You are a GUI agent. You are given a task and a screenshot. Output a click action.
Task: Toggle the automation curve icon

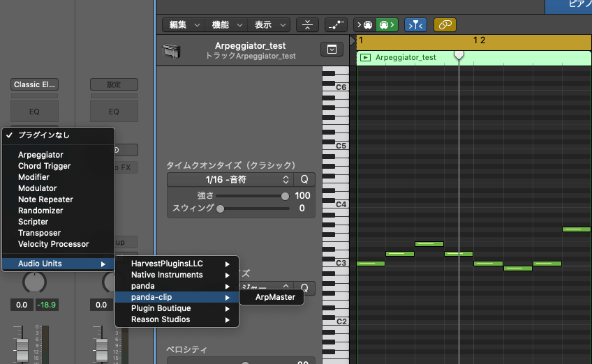336,25
